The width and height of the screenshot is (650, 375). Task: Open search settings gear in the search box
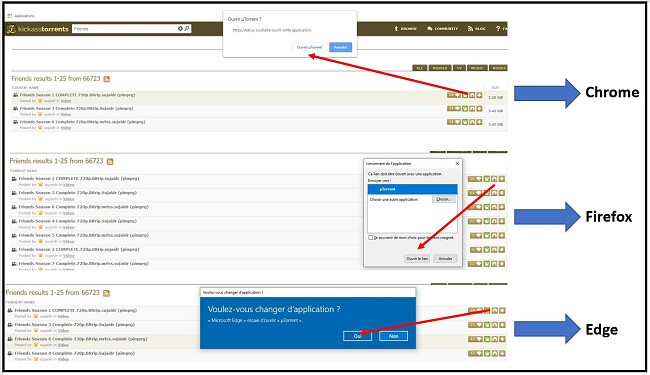(x=180, y=29)
